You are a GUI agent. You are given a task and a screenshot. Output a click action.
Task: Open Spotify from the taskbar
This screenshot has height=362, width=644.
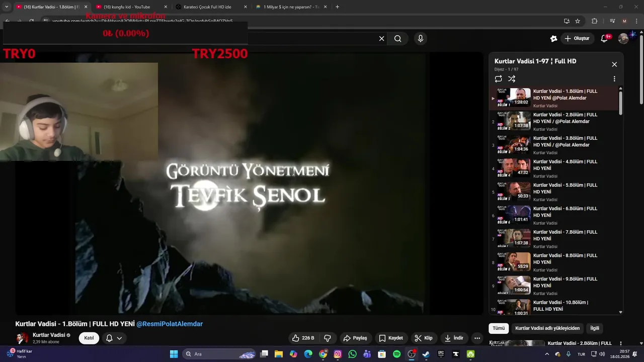[x=396, y=354]
